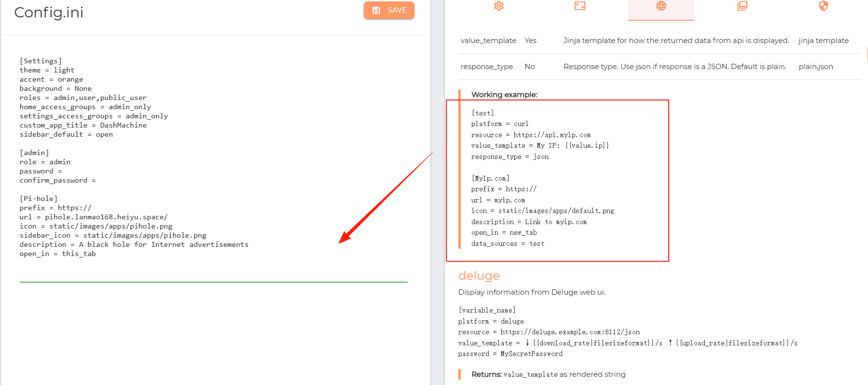Click the 'platform = curl' example line
Image resolution: width=868 pixels, height=385 pixels.
(500, 124)
